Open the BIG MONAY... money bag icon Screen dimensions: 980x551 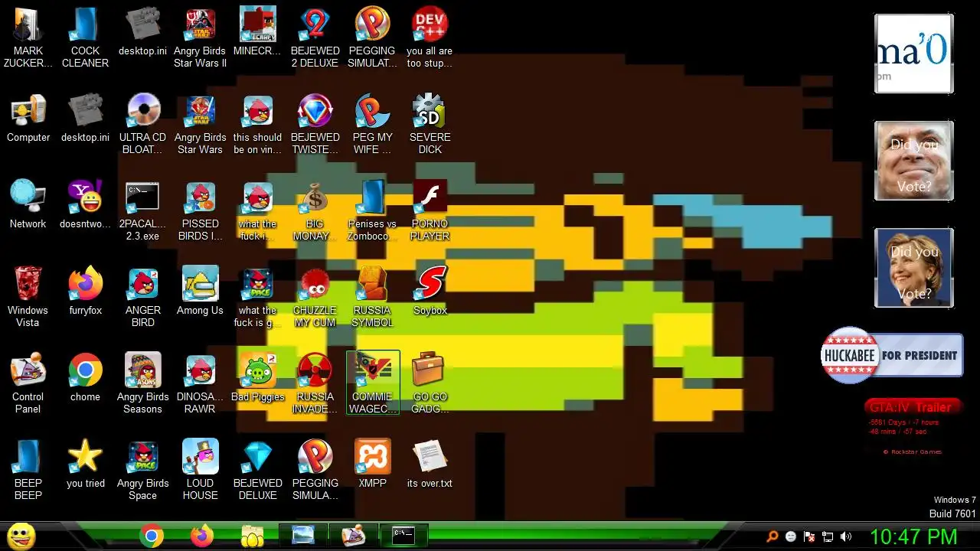tap(315, 210)
